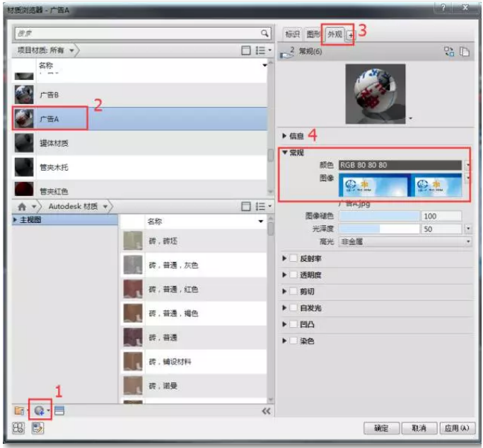Collapse the 常规 section
The width and height of the screenshot is (483, 448).
point(284,152)
